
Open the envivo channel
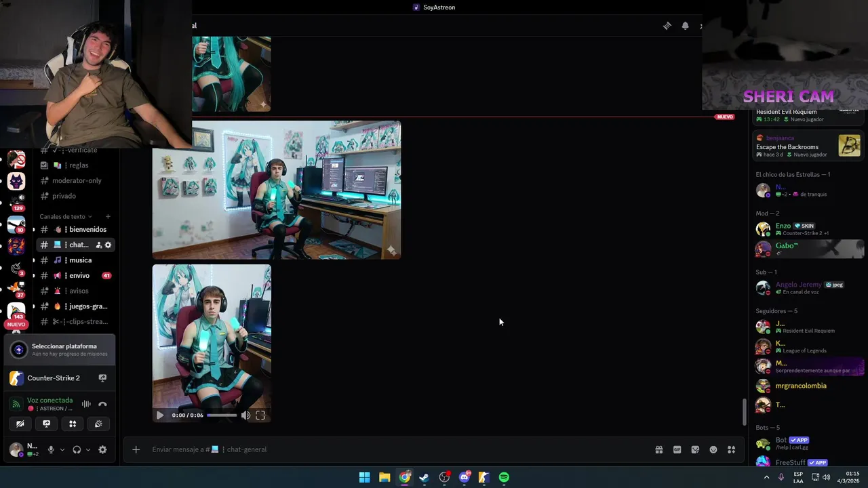75,276
